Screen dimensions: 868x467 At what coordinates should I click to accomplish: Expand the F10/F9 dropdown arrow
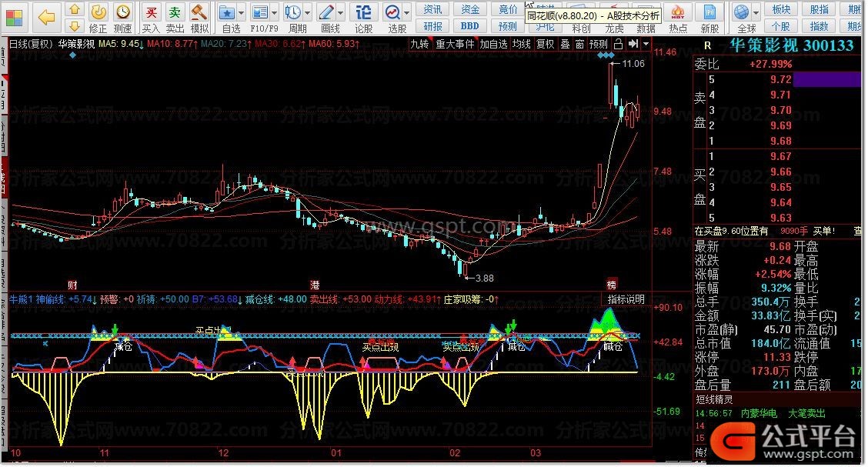coord(274,13)
